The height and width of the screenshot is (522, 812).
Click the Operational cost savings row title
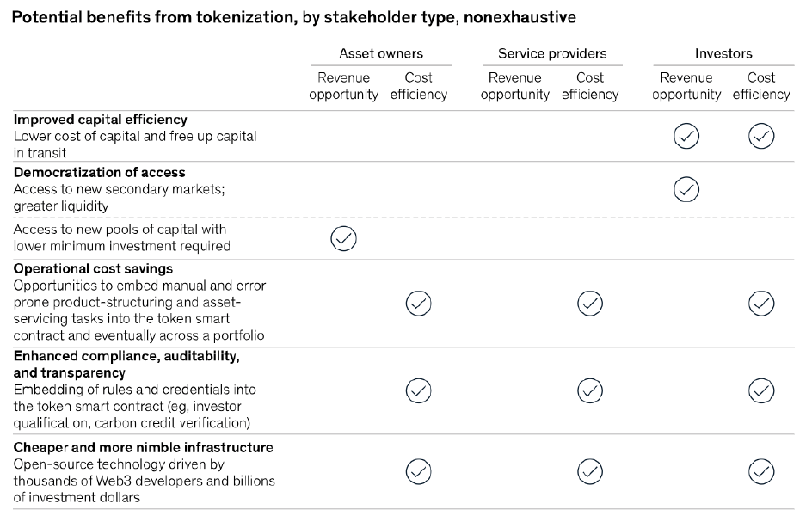click(93, 268)
